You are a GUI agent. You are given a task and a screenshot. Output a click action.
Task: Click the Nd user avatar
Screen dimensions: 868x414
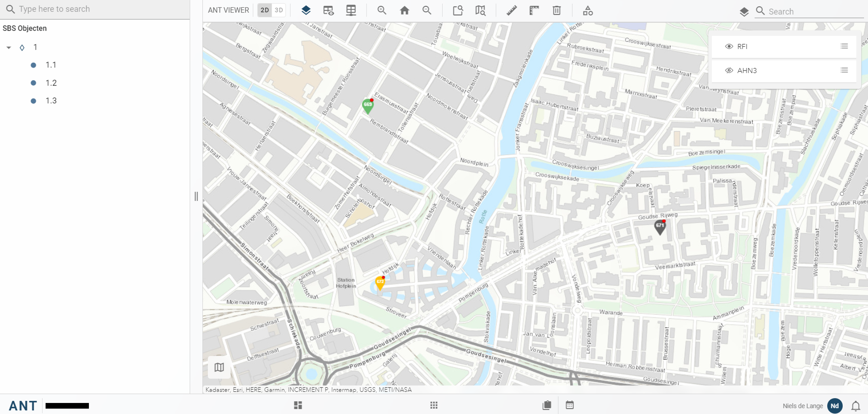[835, 406]
